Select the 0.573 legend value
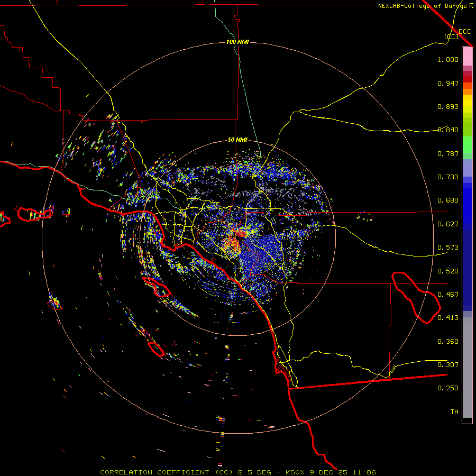 coord(448,248)
